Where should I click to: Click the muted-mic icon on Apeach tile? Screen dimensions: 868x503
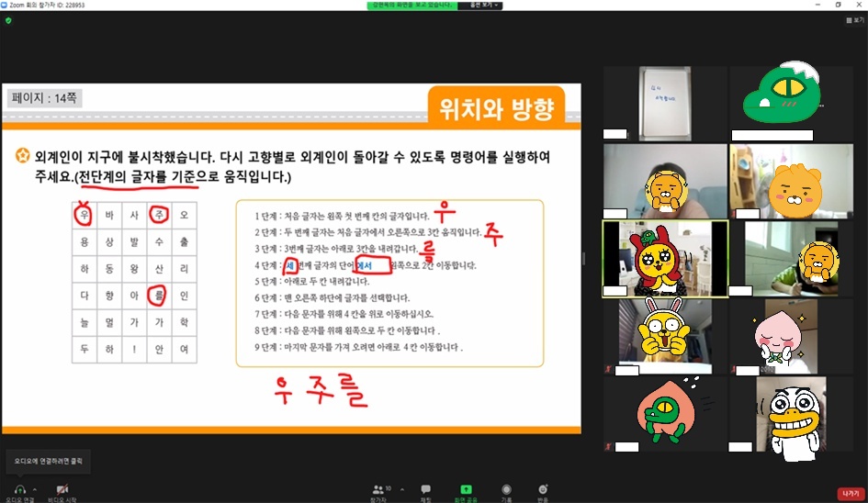pos(734,369)
